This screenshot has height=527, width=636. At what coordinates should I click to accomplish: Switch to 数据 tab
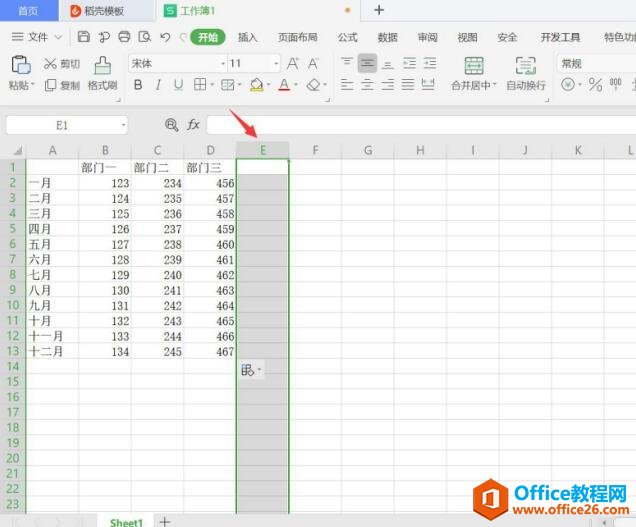point(387,37)
